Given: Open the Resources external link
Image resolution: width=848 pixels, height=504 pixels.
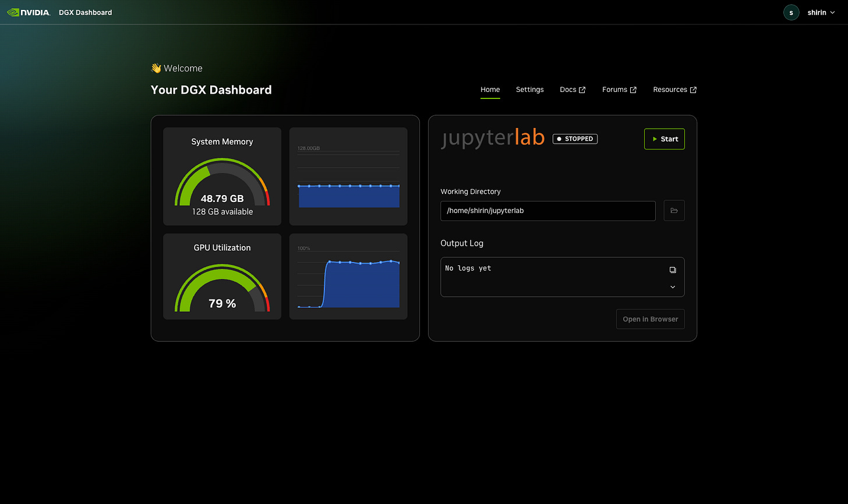Looking at the screenshot, I should (674, 90).
